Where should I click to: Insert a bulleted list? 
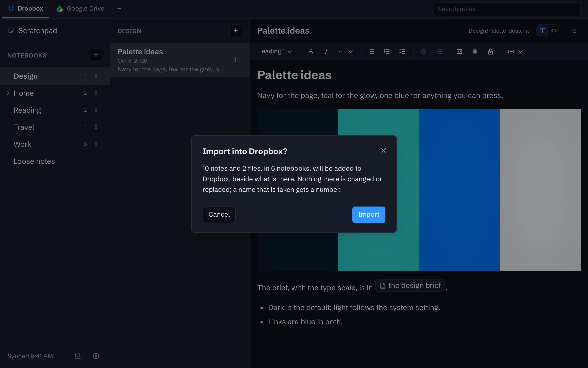[371, 52]
